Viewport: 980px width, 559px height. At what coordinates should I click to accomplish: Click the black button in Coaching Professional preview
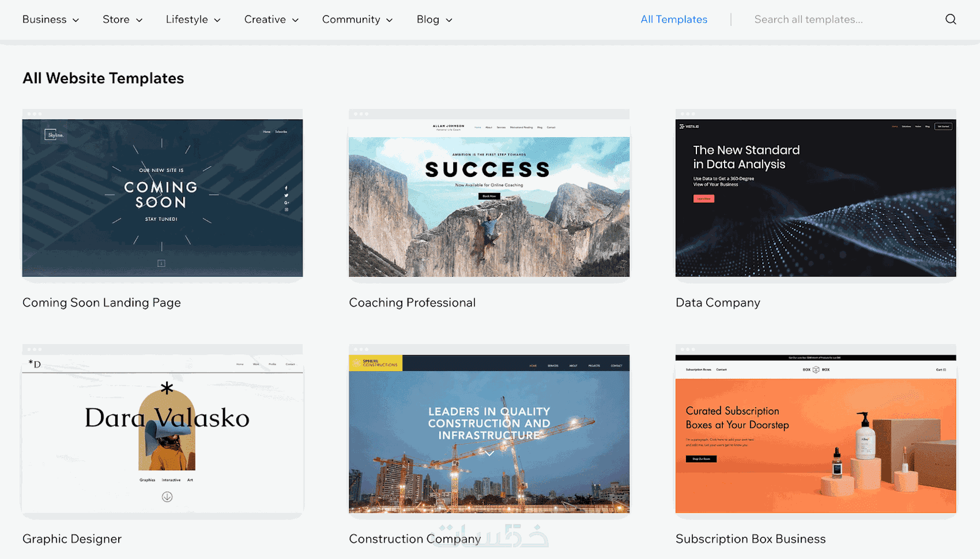point(489,196)
